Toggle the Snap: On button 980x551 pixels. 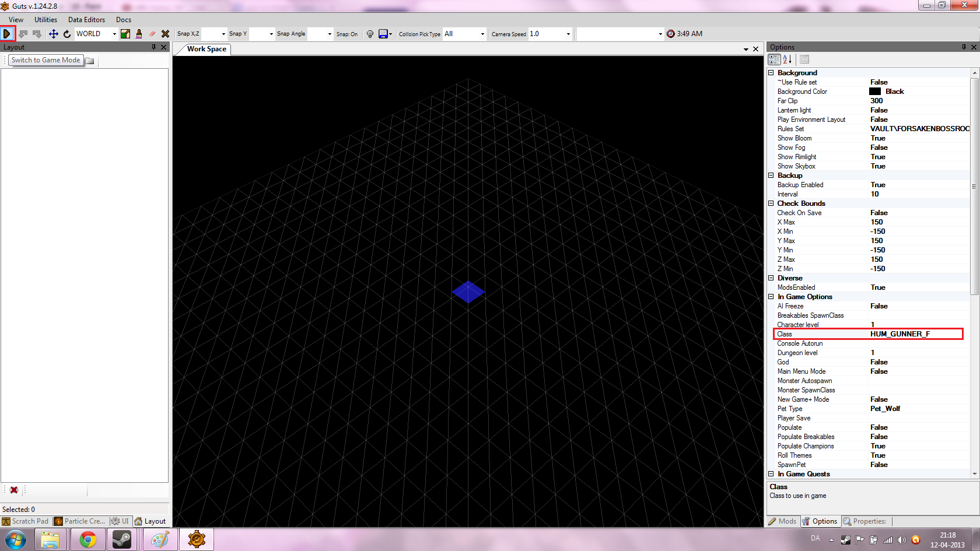click(347, 34)
